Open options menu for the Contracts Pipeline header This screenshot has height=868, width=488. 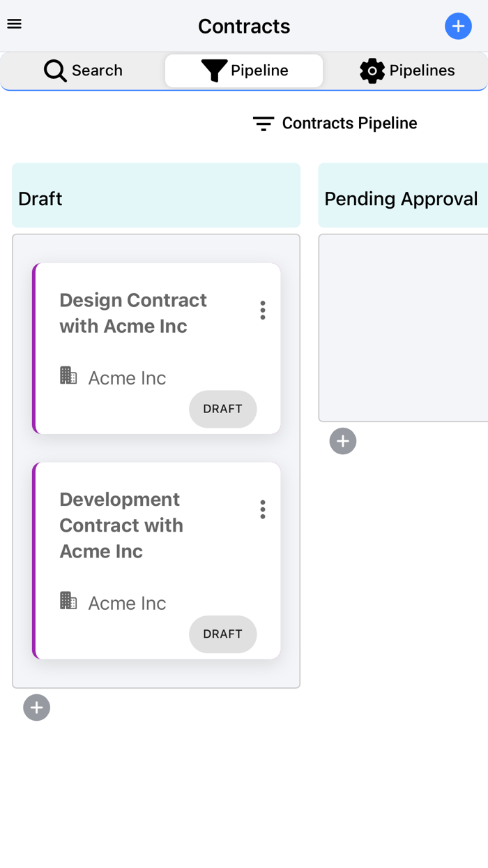tap(263, 123)
